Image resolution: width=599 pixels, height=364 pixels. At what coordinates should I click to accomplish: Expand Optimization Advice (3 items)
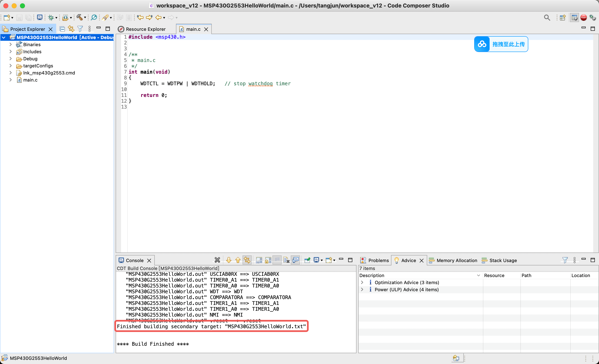(x=362, y=282)
